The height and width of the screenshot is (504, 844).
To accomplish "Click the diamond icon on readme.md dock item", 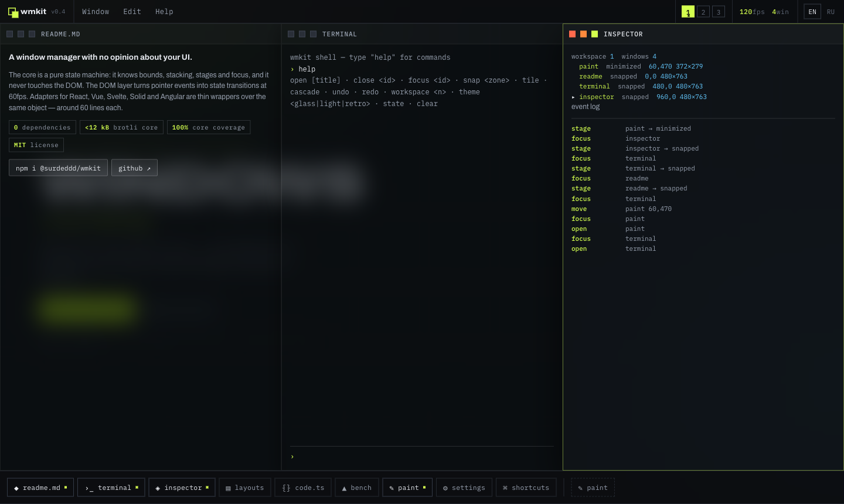I will (x=16, y=488).
